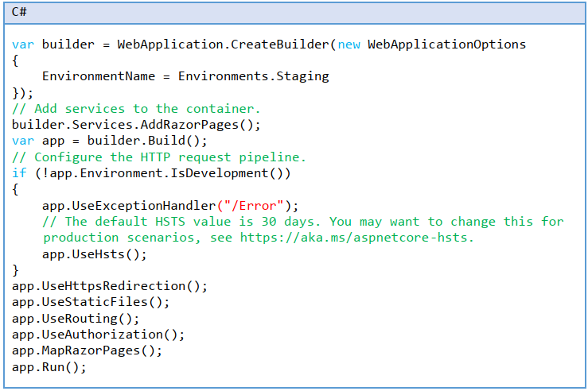Click '(!app.Environment.IsDevelopment())' condition
The image size is (588, 391).
coord(163,173)
